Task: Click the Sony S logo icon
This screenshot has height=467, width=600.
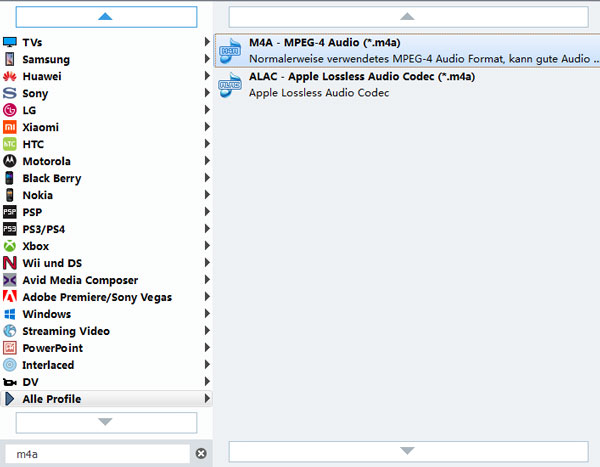Action: tap(10, 93)
